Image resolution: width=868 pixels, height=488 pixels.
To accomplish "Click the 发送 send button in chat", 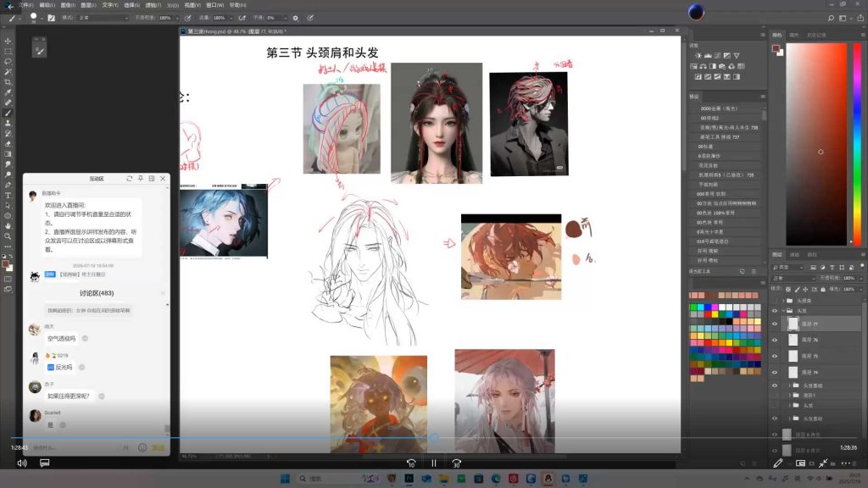I will pyautogui.click(x=157, y=447).
